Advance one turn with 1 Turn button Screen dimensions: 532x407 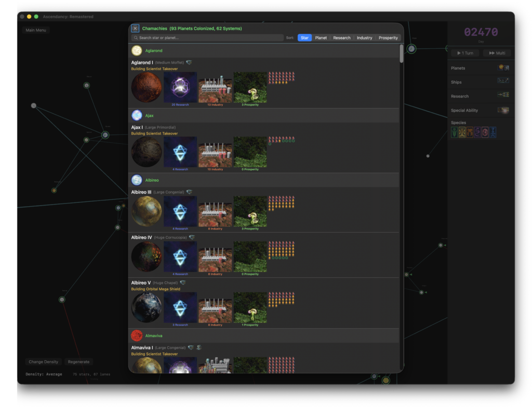tap(465, 53)
